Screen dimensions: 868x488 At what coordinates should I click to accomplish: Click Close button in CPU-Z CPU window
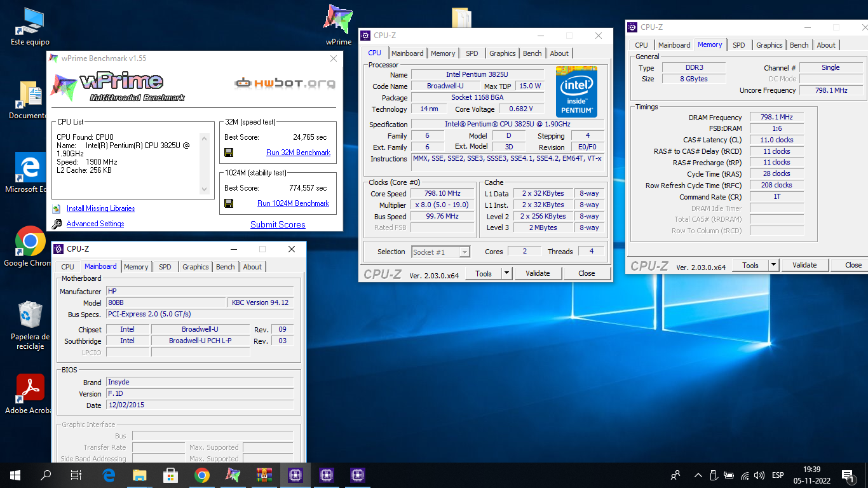[x=587, y=273]
